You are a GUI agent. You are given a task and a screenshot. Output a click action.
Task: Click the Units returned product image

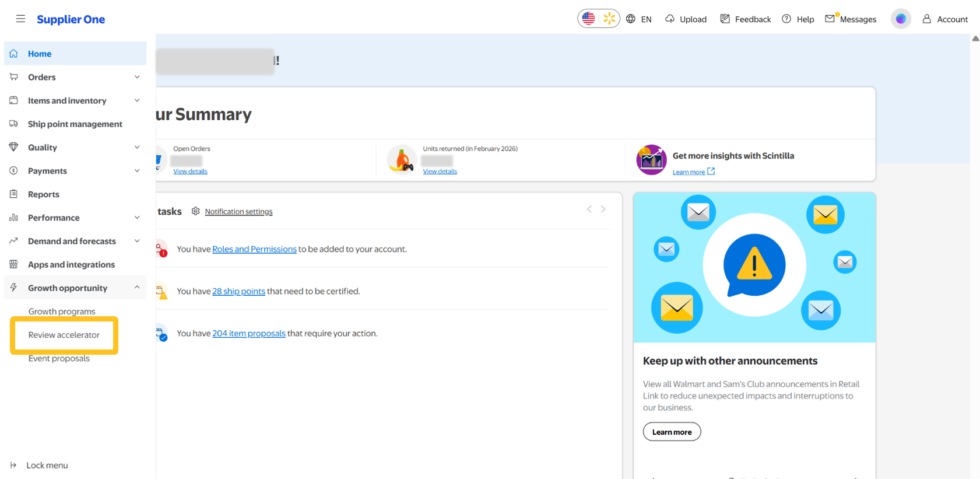402,159
